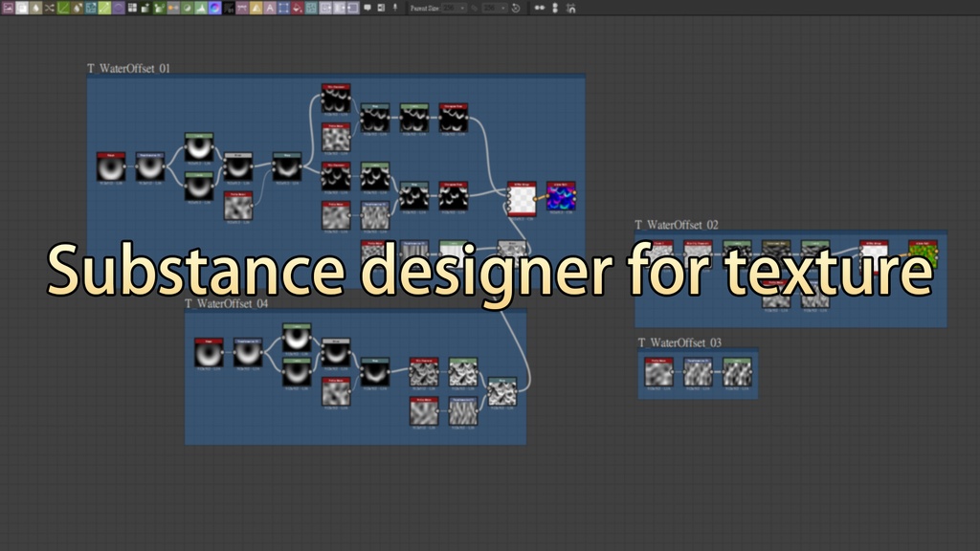Add a Levels histogram node
This screenshot has width=980, height=551.
201,8
